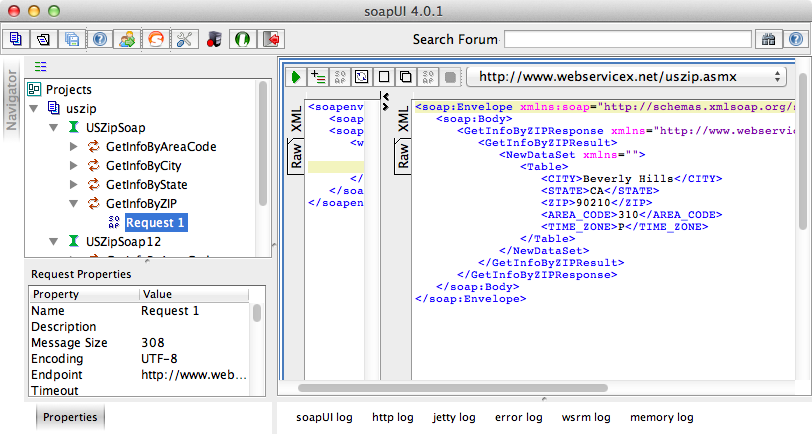Image resolution: width=812 pixels, height=434 pixels.
Task: Click the new soapUI project icon
Action: [16, 39]
